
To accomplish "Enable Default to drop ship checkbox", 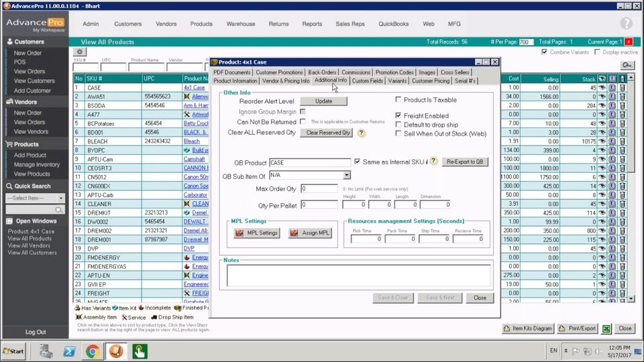I will [x=398, y=125].
